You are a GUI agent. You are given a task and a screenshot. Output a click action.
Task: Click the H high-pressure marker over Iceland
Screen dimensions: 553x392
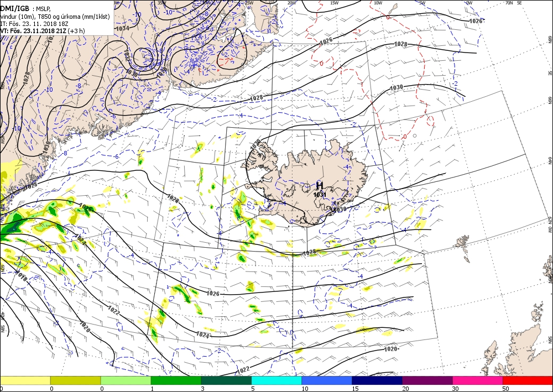click(x=320, y=185)
